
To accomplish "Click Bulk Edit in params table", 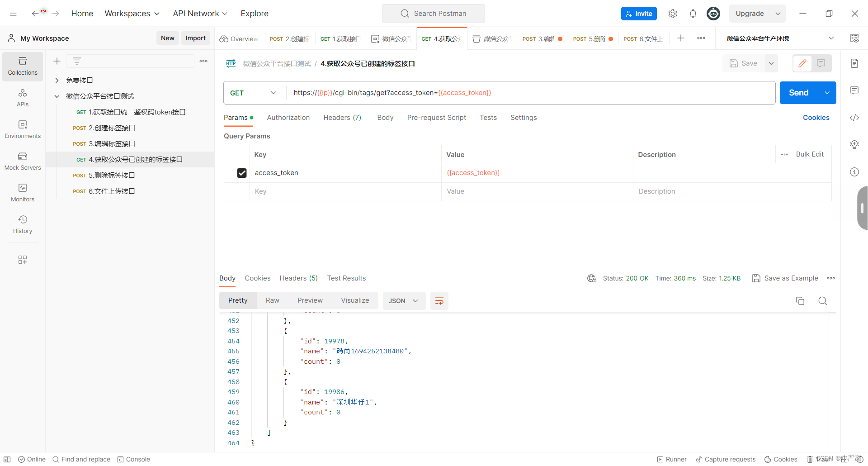I will point(810,154).
